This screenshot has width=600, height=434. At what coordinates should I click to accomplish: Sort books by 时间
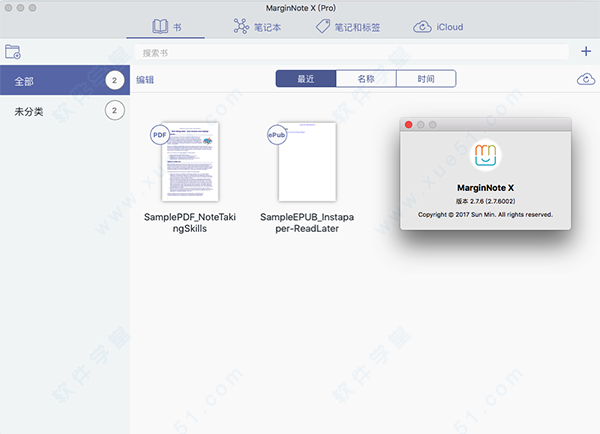click(x=426, y=79)
